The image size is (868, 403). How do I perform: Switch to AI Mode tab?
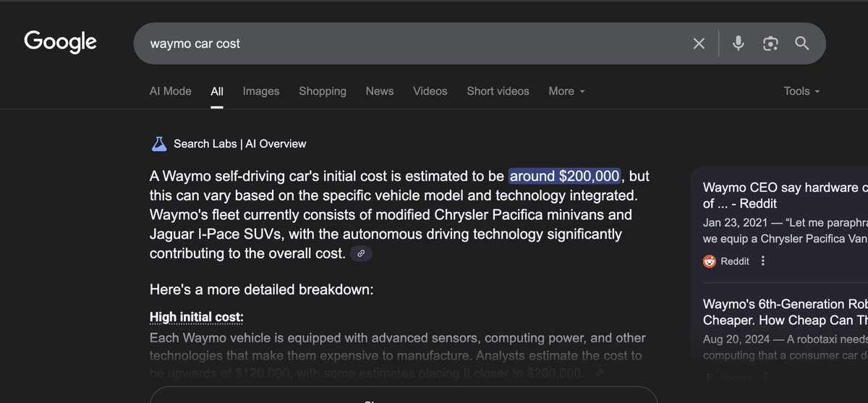pos(171,91)
